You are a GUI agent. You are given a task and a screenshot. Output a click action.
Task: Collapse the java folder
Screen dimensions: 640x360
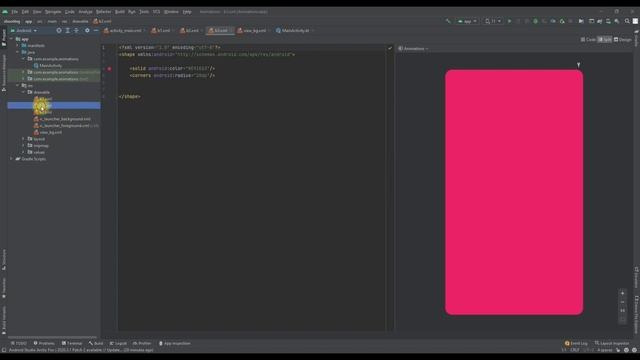click(x=18, y=52)
